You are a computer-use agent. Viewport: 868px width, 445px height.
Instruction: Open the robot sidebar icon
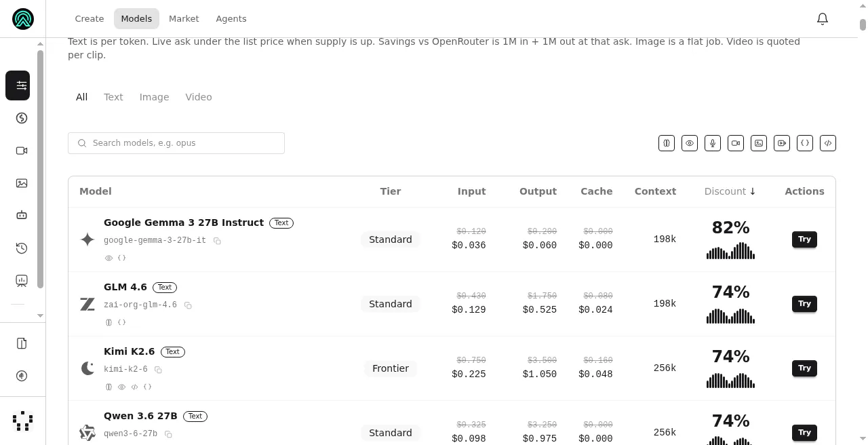[x=22, y=216]
